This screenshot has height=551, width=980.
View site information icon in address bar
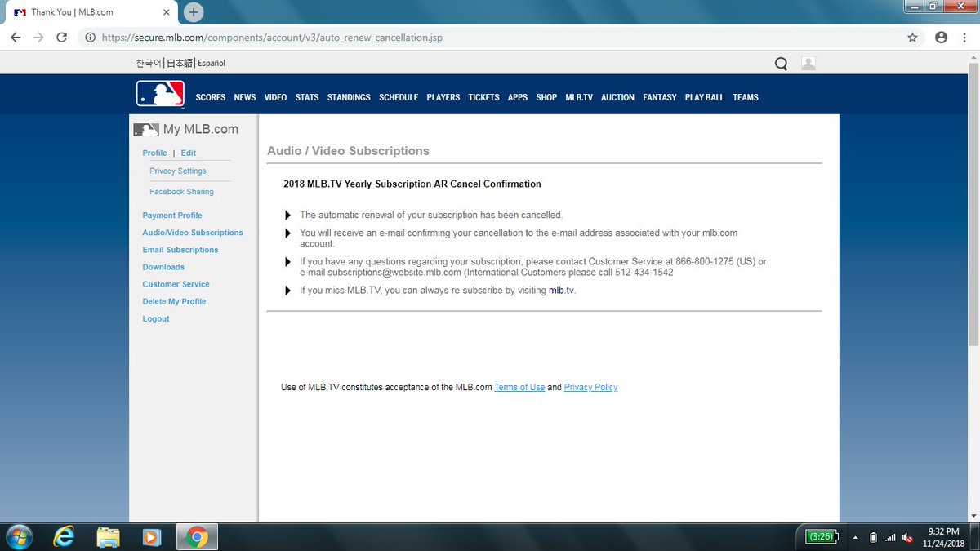[x=90, y=38]
